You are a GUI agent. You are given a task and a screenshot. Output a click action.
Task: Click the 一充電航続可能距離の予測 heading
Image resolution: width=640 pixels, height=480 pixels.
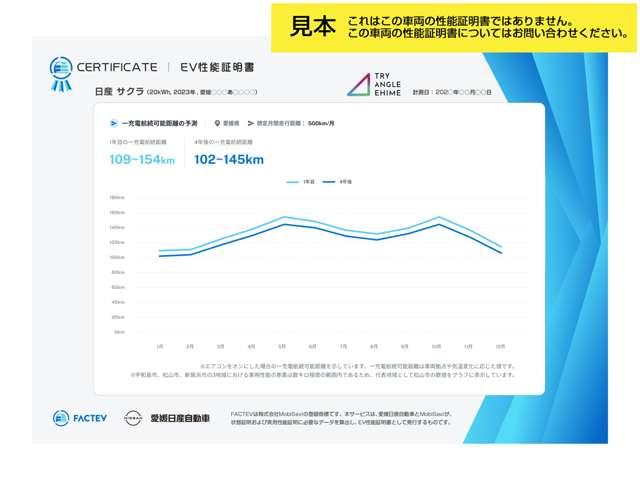(159, 123)
